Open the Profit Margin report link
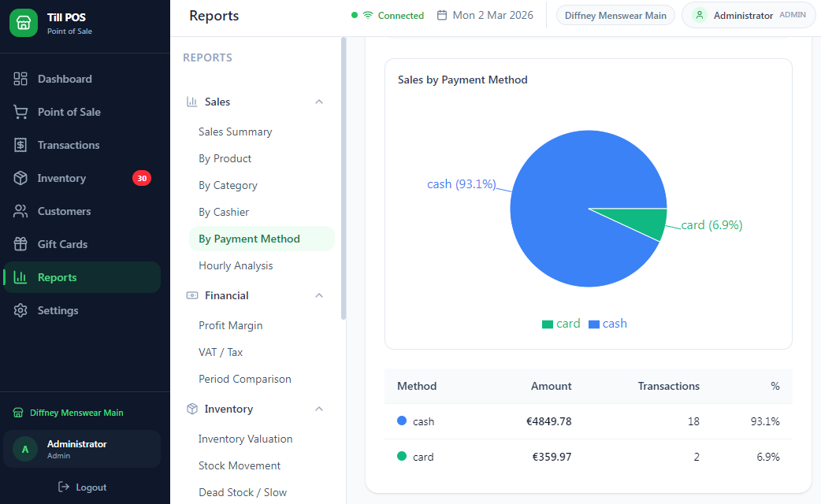 [230, 325]
